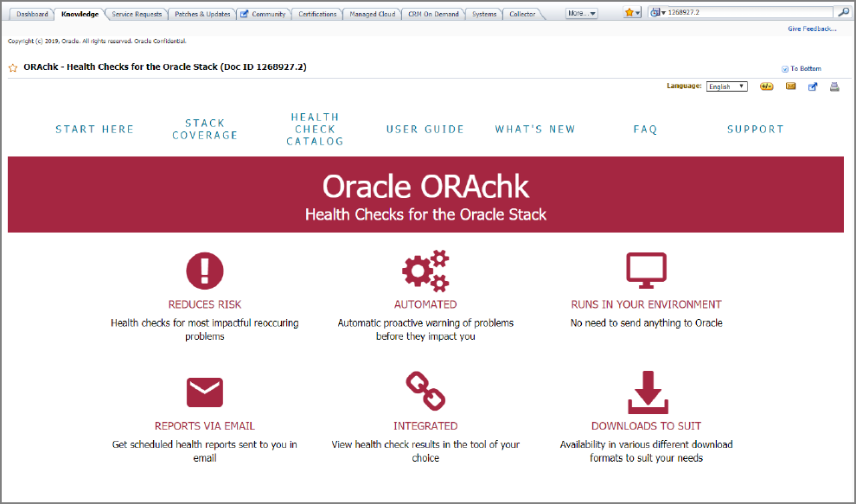Click REPORTS VIA EMAIL heading

click(205, 426)
